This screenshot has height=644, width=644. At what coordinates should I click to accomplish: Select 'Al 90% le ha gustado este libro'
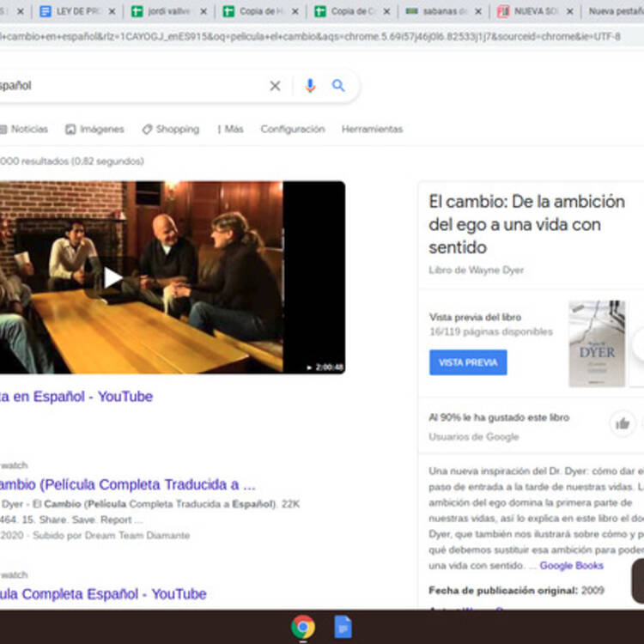point(499,417)
